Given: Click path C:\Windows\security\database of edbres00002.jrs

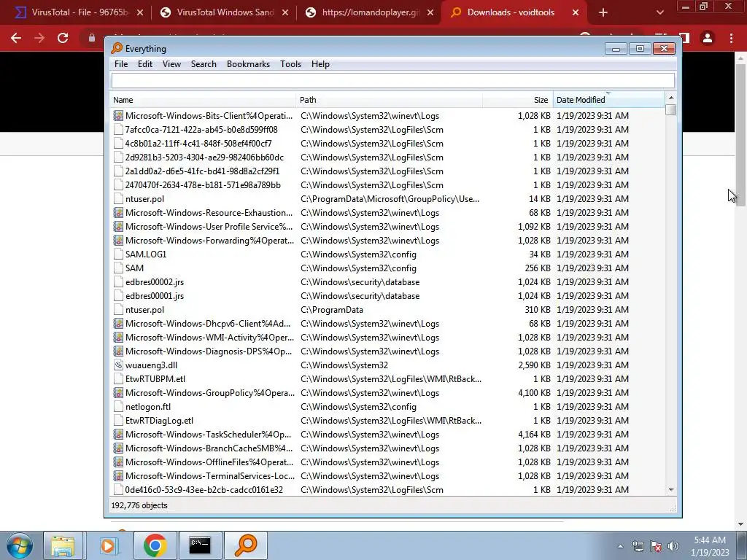Looking at the screenshot, I should (360, 282).
